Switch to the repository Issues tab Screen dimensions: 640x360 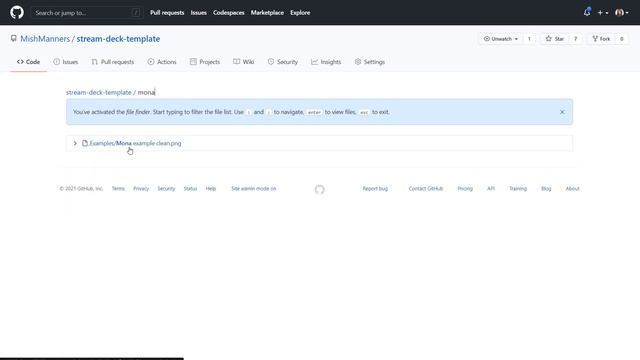(65, 62)
